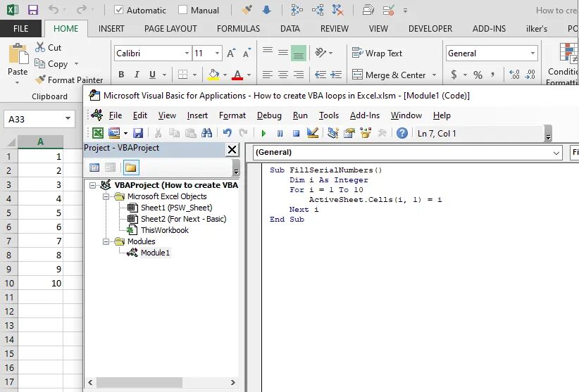Open the Tools menu in VBA editor
This screenshot has height=392, width=579.
click(x=329, y=115)
